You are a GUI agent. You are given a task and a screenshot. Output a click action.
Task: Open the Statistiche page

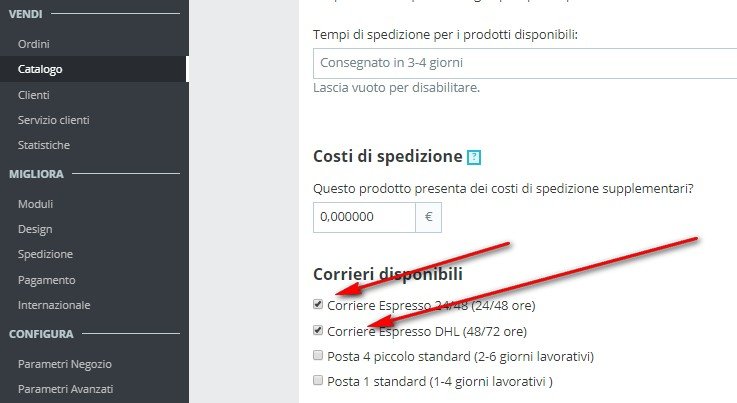(x=44, y=145)
